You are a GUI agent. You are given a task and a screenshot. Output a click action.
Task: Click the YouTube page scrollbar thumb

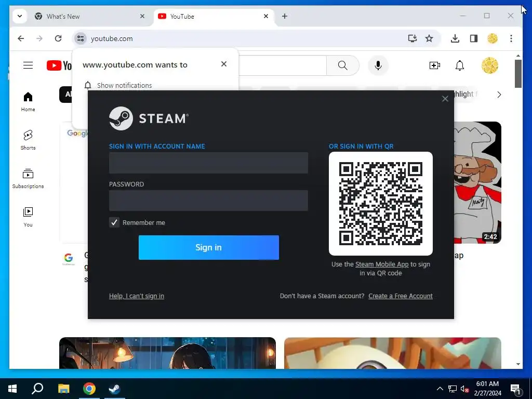pos(518,74)
